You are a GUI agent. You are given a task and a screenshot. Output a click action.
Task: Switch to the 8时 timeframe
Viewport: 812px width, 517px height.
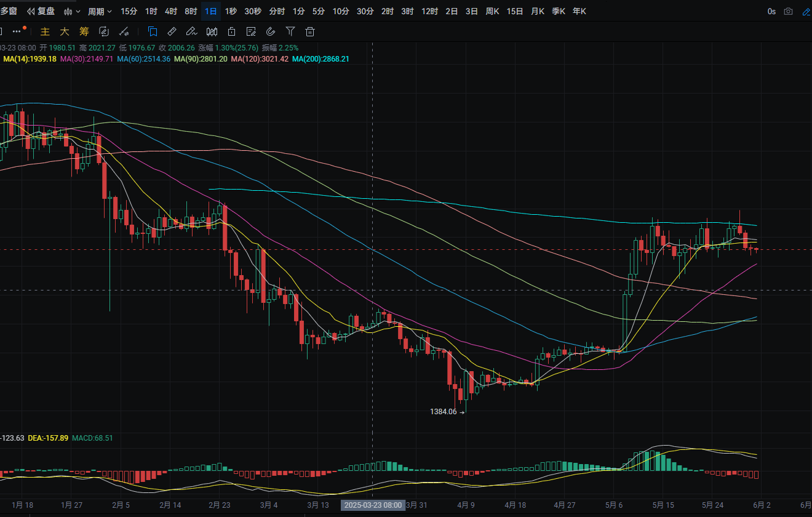[x=191, y=11]
